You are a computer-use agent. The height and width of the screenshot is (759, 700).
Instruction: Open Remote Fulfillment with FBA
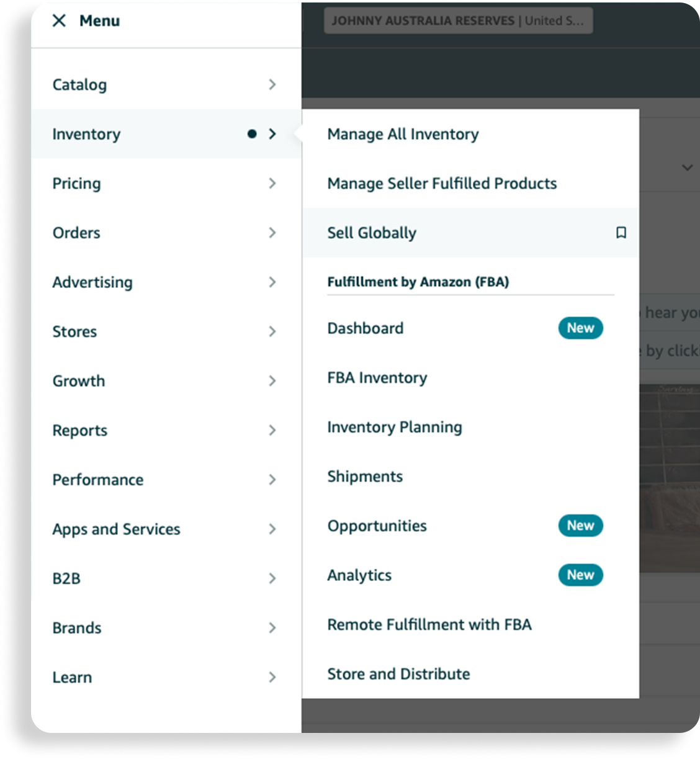click(429, 624)
